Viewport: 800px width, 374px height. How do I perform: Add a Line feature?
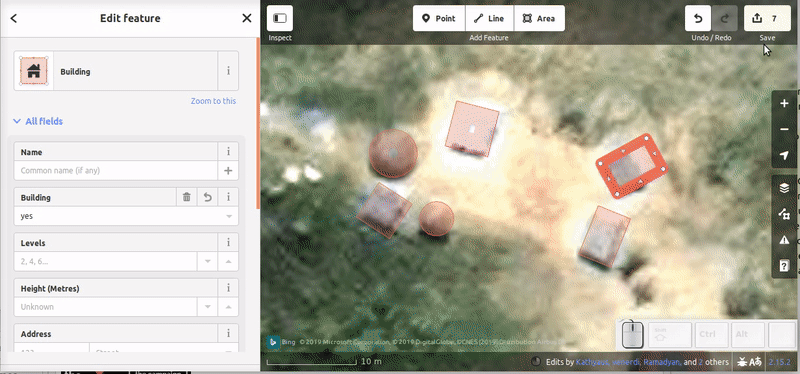coord(489,18)
